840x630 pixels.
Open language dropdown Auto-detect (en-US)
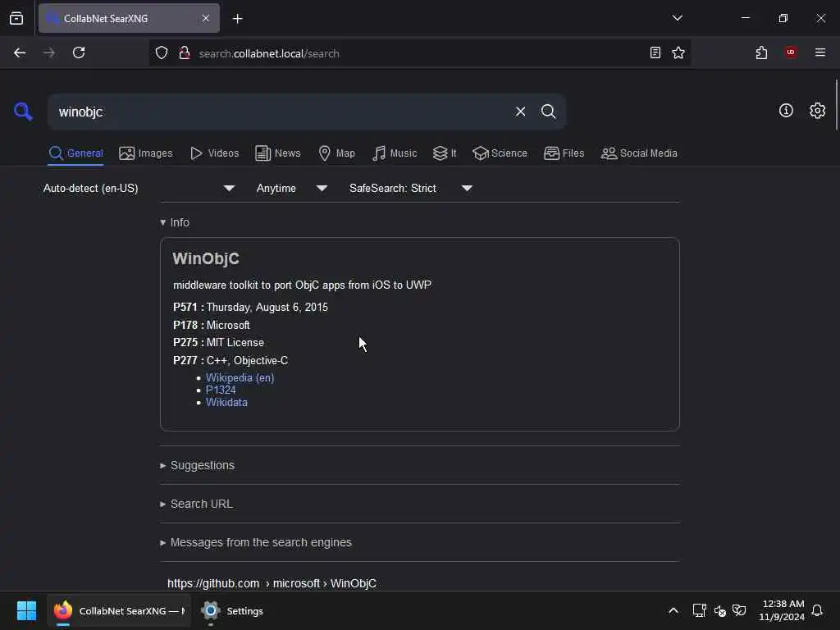pos(139,188)
